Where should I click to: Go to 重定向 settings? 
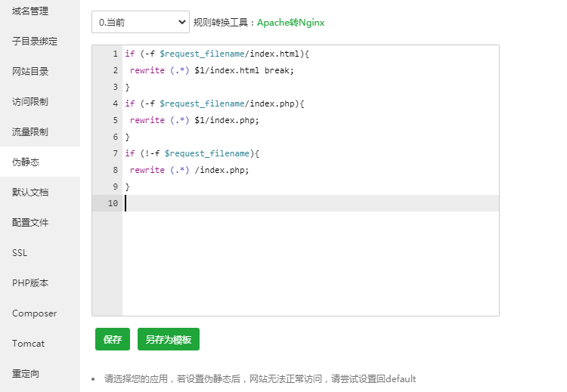(x=26, y=374)
